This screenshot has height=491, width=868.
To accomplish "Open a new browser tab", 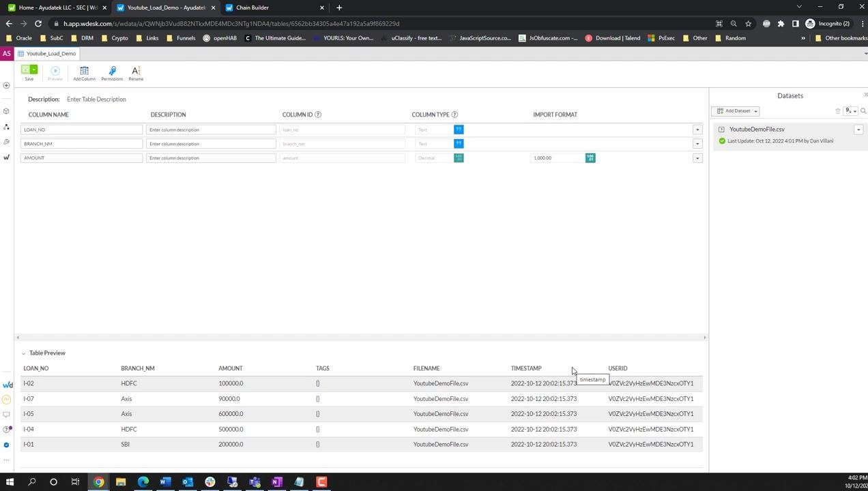I will click(339, 8).
